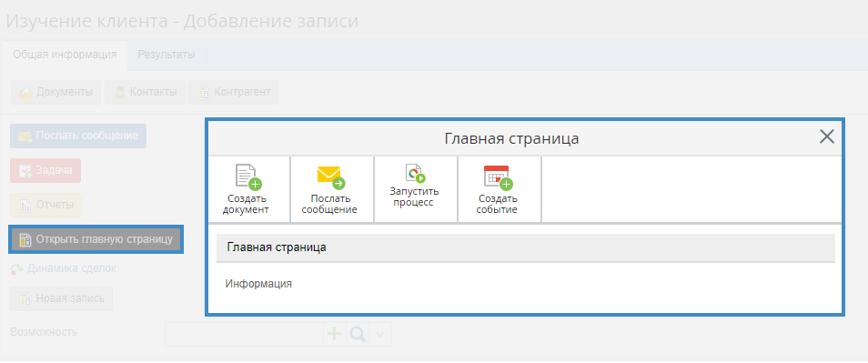Viewport: 868px width, 363px height.
Task: Click the Послать сообщение envelope icon in popup
Action: tap(331, 177)
